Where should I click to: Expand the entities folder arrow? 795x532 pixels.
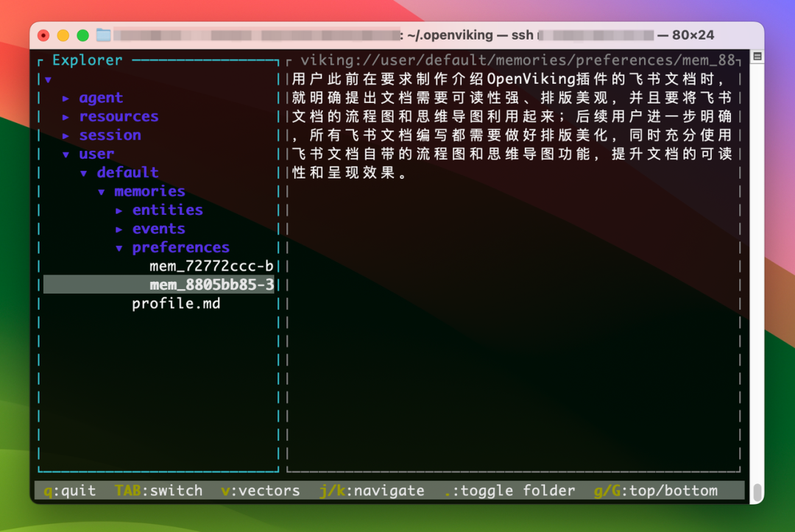119,210
